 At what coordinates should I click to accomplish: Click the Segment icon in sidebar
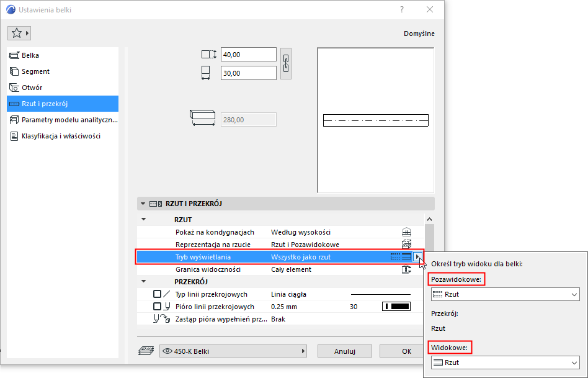tap(14, 71)
